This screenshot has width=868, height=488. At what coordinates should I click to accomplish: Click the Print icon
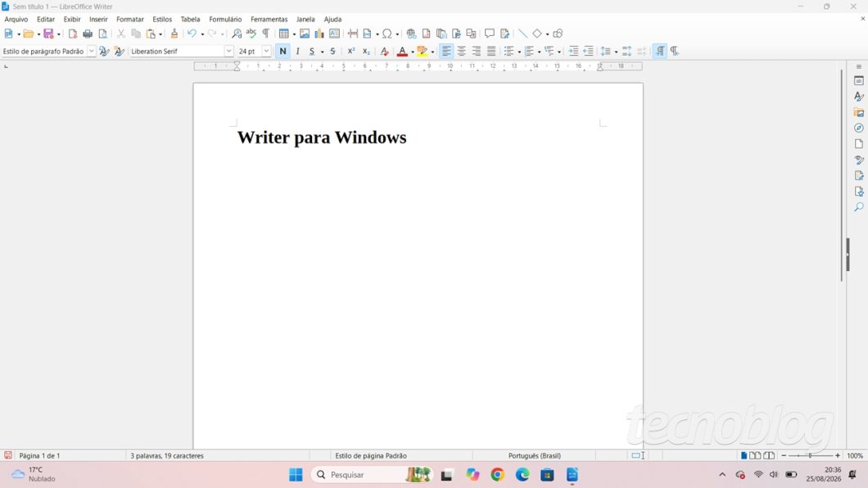point(88,34)
